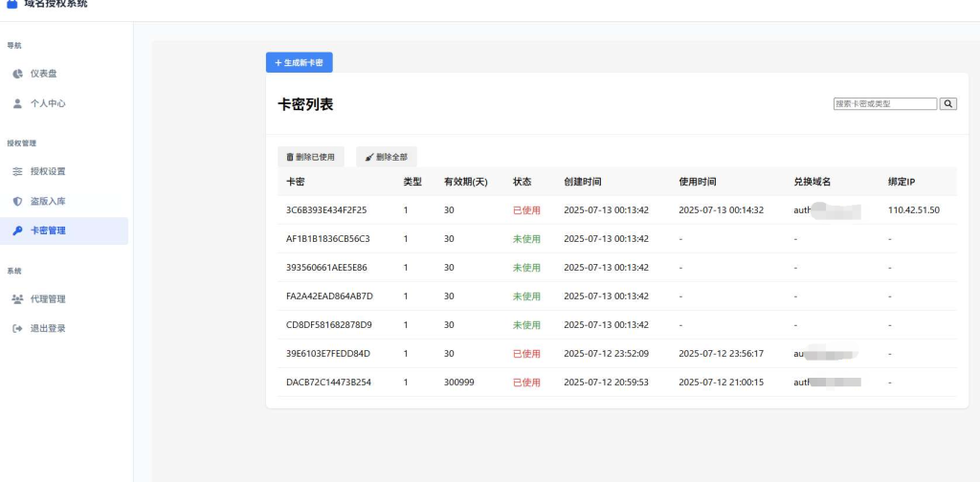Click the 域名授权系统 logo icon

point(11,4)
